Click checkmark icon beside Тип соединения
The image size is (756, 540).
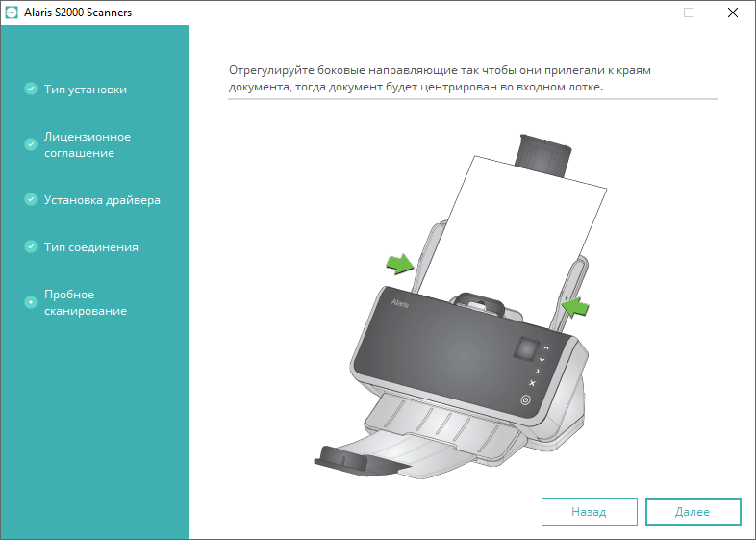(x=31, y=246)
